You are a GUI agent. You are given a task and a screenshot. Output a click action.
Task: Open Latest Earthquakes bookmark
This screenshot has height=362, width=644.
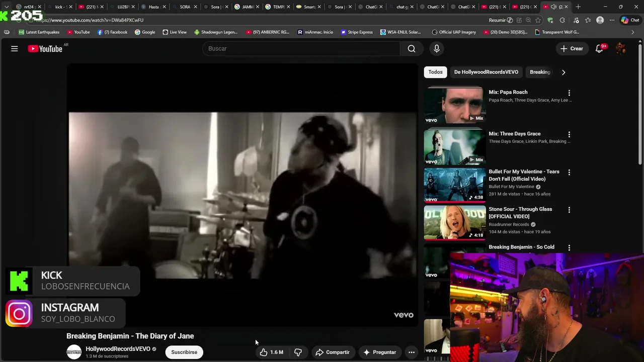(39, 32)
